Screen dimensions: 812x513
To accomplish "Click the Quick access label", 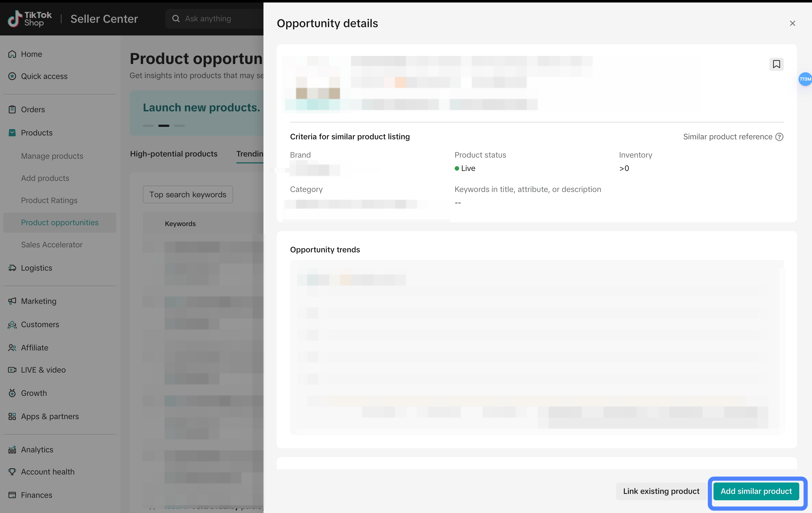I will pyautogui.click(x=44, y=76).
